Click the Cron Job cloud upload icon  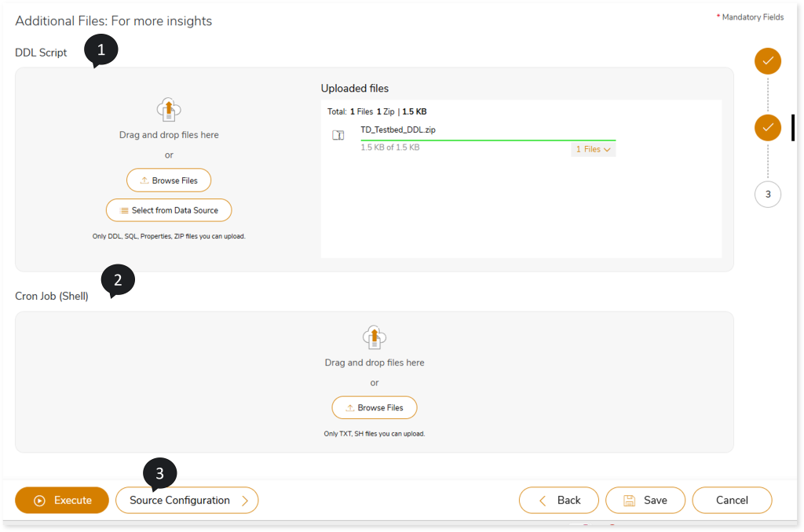pyautogui.click(x=375, y=338)
